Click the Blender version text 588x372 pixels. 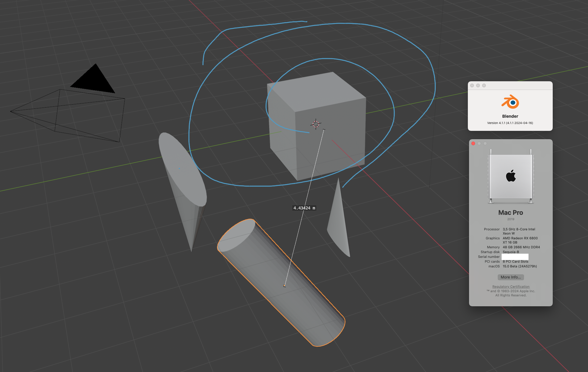point(510,123)
